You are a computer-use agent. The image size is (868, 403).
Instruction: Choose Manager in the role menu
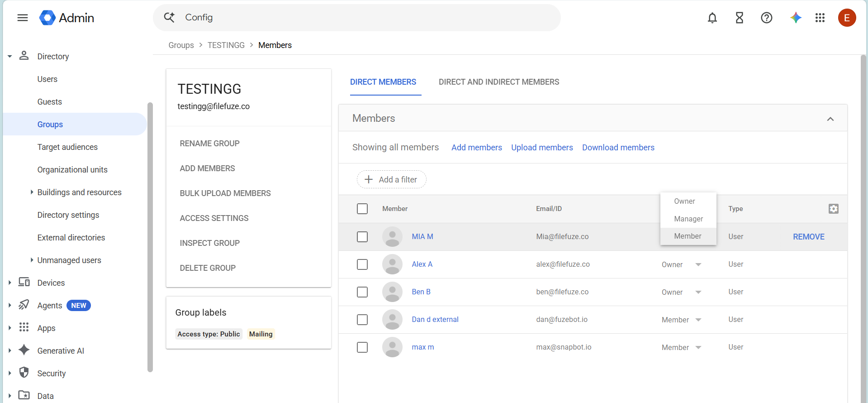[688, 219]
